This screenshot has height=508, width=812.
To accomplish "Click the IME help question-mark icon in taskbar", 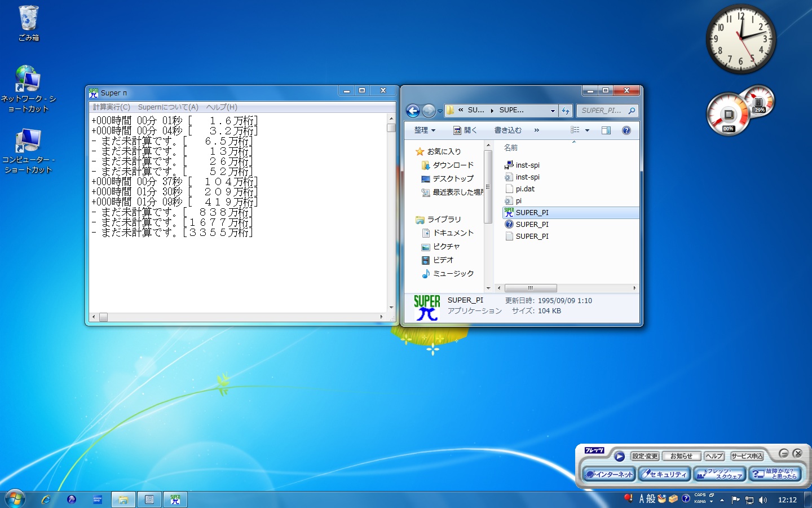I will pos(686,498).
